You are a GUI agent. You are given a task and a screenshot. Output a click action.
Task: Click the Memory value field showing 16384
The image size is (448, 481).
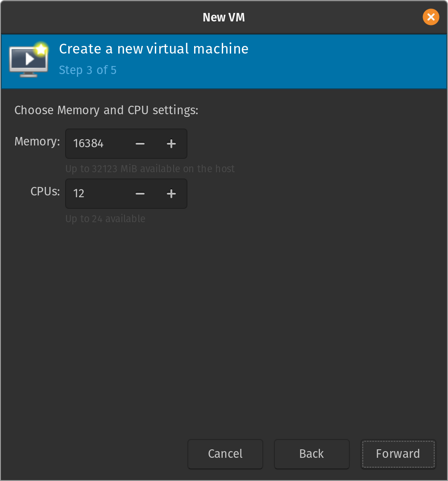[x=96, y=144]
